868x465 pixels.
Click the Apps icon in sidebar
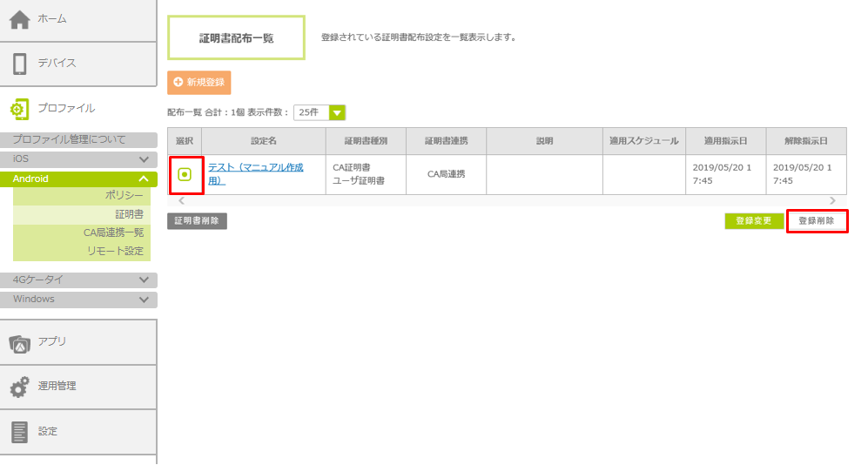click(19, 342)
